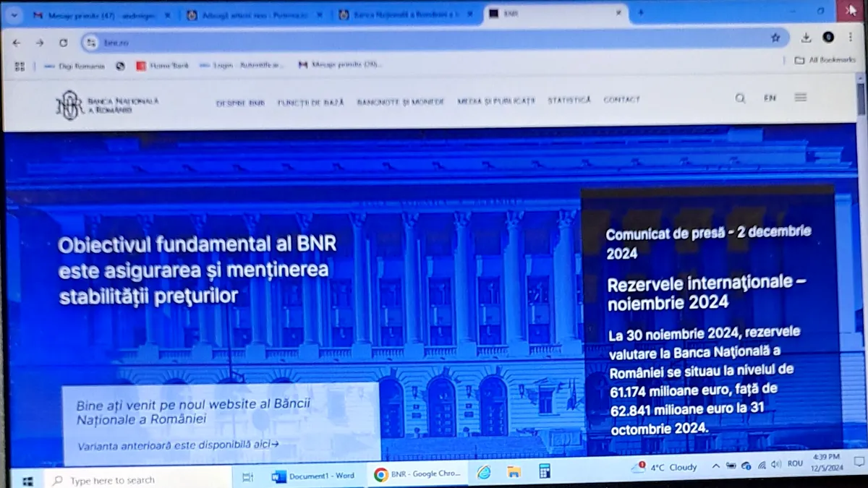Viewport: 868px width, 488px height.
Task: Click the site info icon in address bar
Action: click(91, 43)
